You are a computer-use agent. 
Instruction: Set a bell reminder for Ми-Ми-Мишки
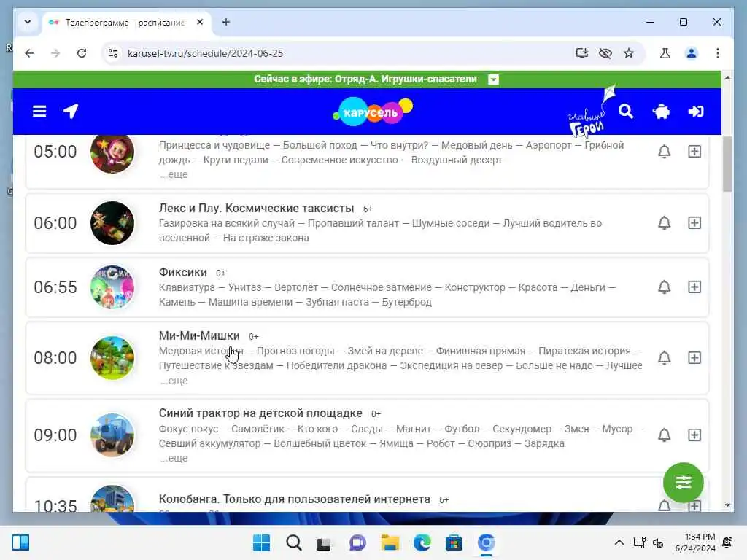(x=664, y=357)
